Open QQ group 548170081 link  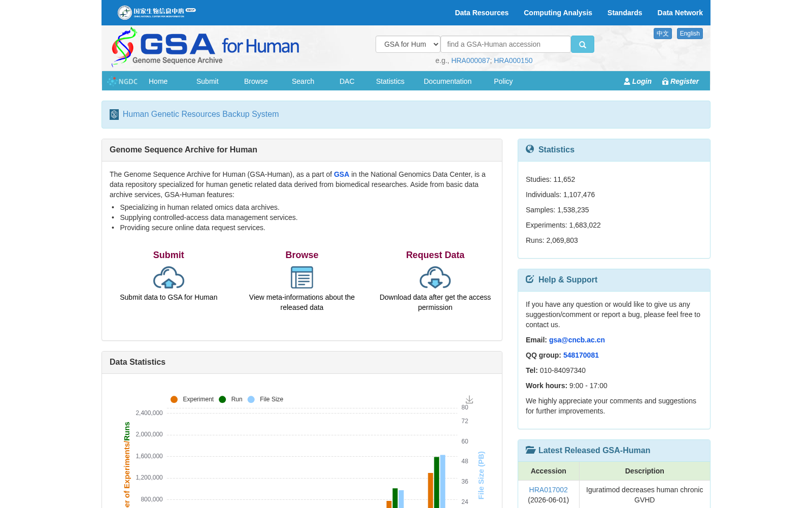[x=581, y=355]
